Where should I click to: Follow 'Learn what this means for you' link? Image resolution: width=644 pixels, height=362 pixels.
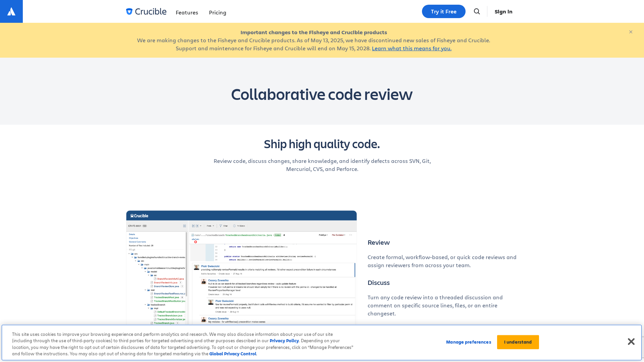[412, 48]
